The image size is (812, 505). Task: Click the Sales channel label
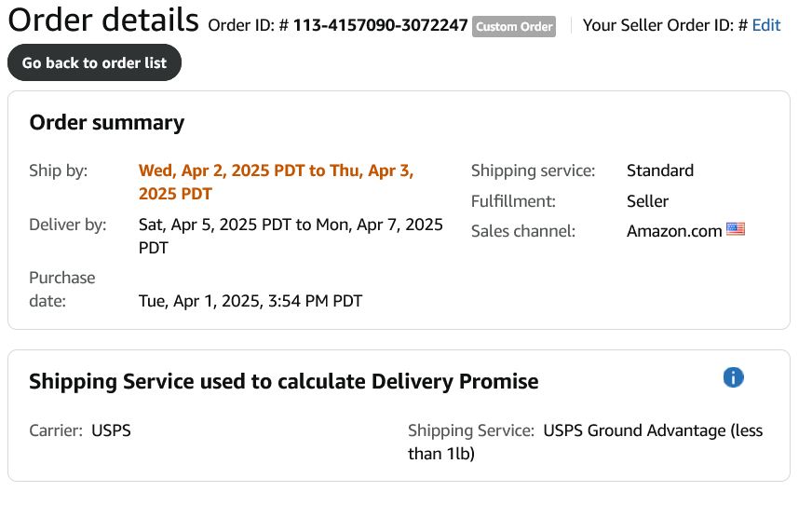(x=523, y=231)
